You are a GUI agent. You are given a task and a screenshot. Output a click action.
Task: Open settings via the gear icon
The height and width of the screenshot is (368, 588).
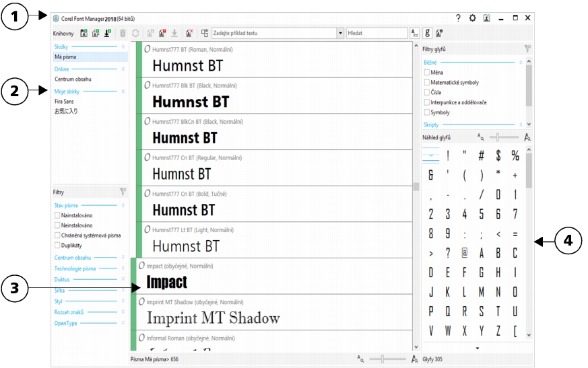click(x=472, y=18)
